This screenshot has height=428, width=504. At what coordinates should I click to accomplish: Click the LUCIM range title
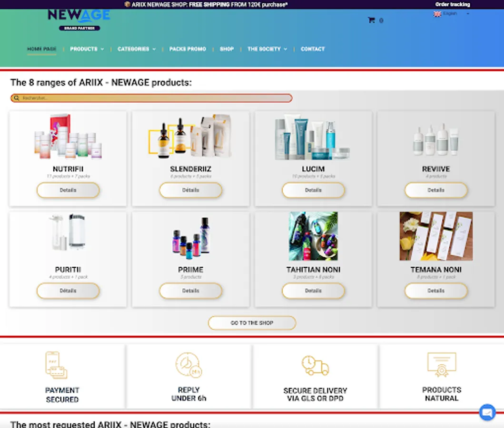click(313, 169)
